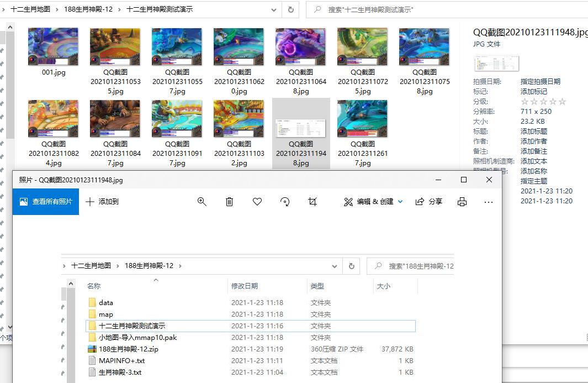Delete the photo with the trash icon
Viewport: 588px width, 383px height.
click(229, 202)
